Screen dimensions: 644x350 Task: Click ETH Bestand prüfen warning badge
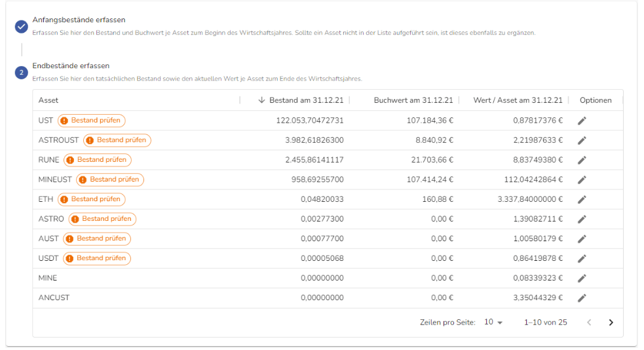[92, 199]
